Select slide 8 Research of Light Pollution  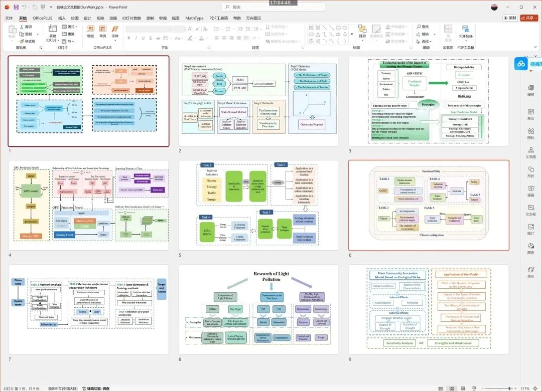click(x=258, y=309)
